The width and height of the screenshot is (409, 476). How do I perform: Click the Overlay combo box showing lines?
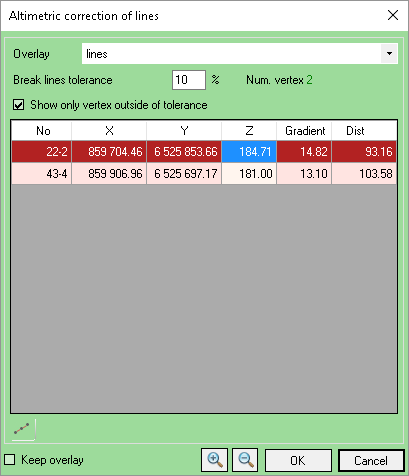(240, 54)
